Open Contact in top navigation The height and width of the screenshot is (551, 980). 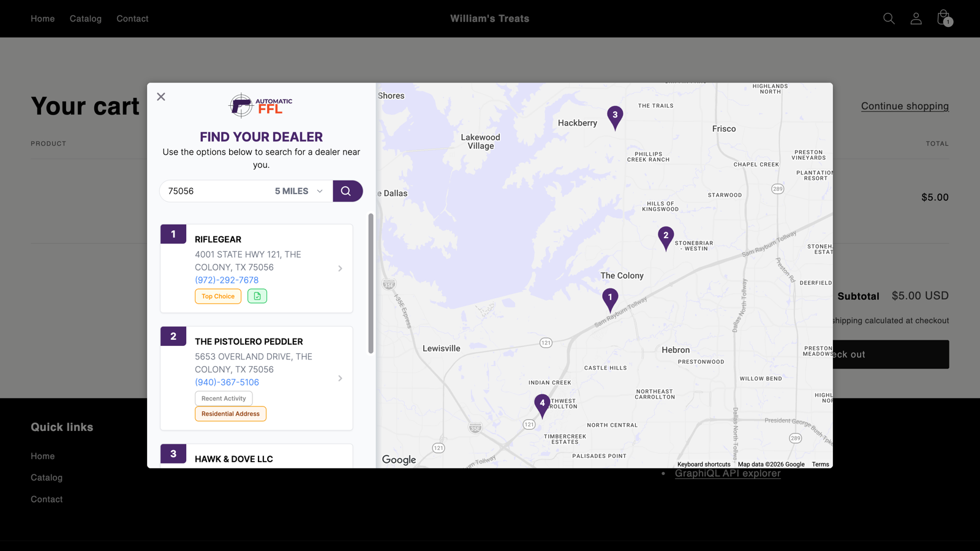coord(132,18)
